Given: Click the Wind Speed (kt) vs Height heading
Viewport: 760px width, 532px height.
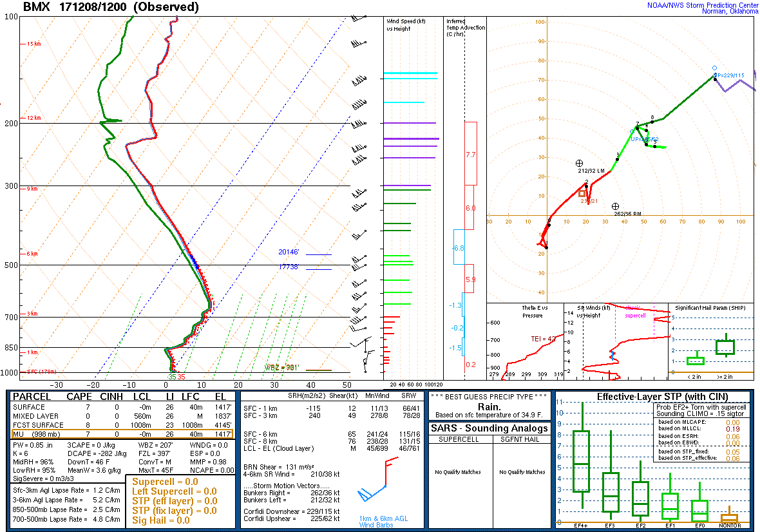Looking at the screenshot, I should point(406,25).
